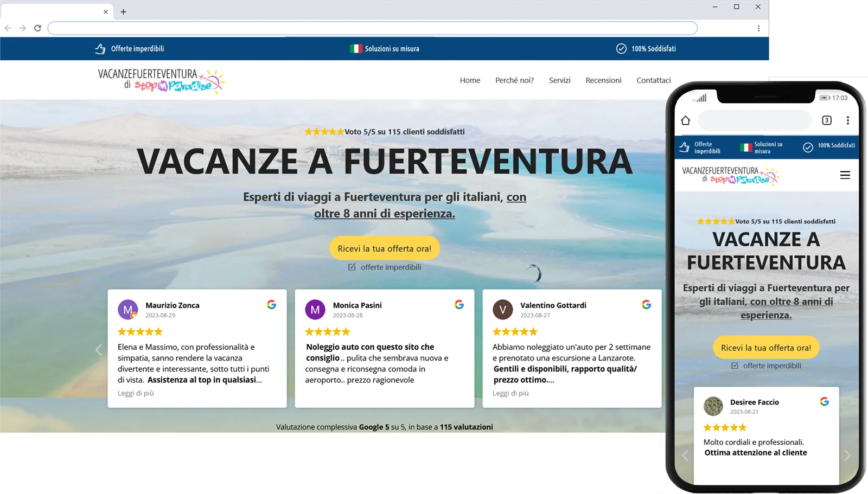Open a new browser tab

(x=123, y=11)
